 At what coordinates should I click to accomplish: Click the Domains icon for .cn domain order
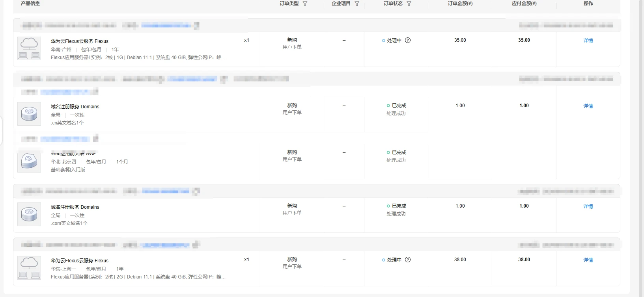29,114
